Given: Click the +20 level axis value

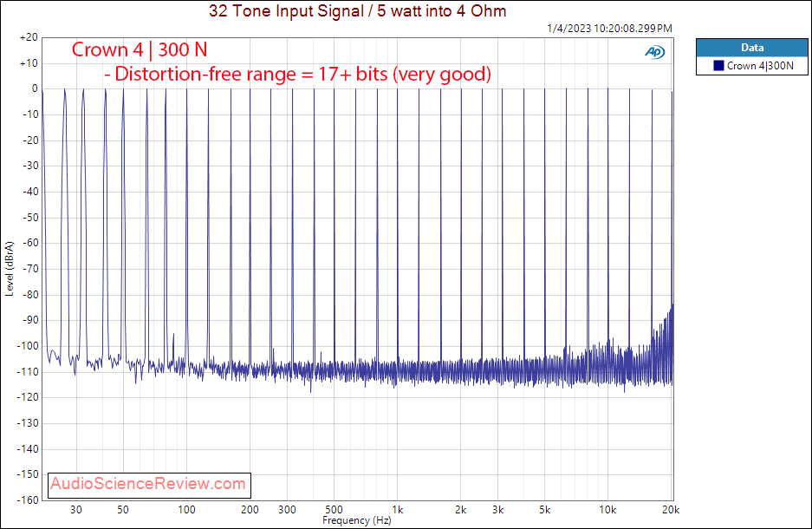Looking at the screenshot, I should [29, 37].
